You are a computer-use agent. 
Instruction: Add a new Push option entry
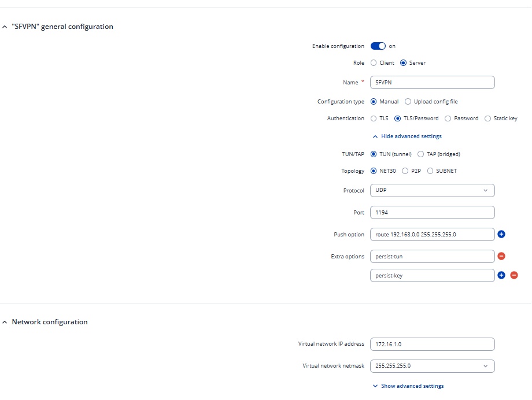(501, 234)
